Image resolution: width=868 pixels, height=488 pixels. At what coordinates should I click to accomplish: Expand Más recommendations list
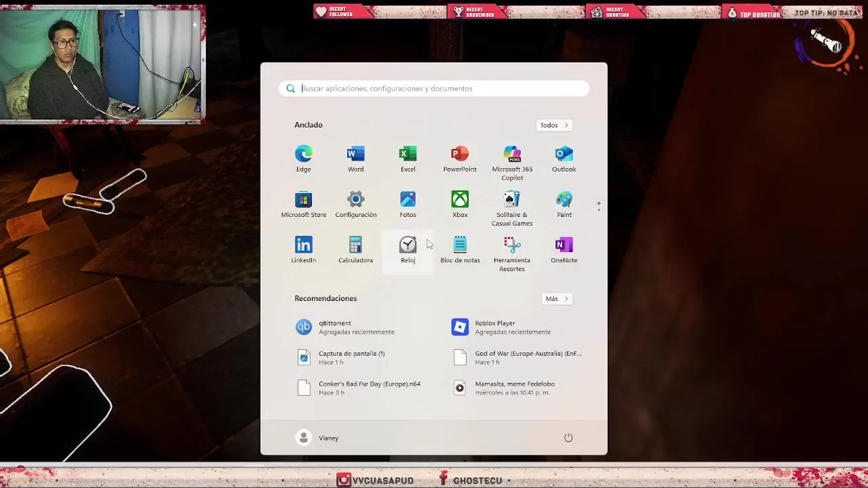(x=557, y=299)
